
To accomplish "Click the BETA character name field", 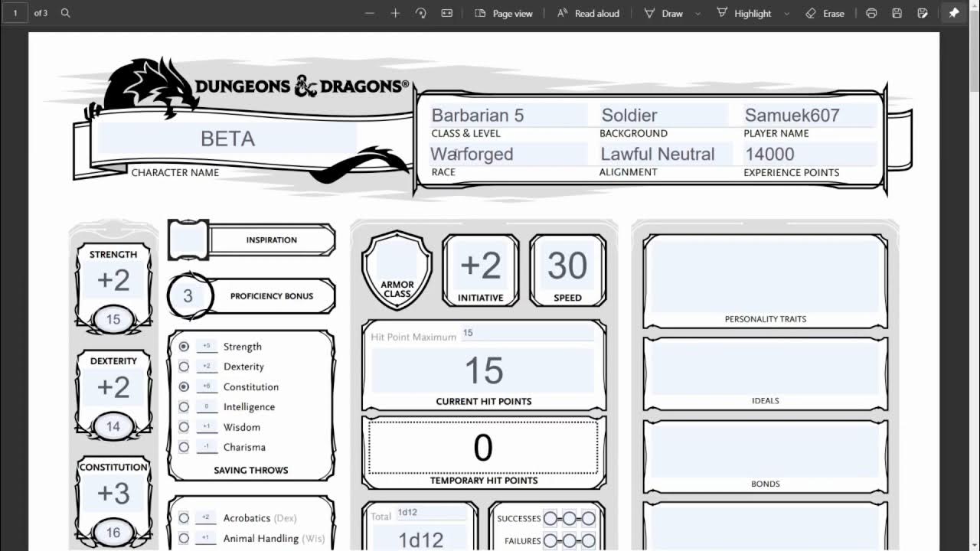I will 227,139.
